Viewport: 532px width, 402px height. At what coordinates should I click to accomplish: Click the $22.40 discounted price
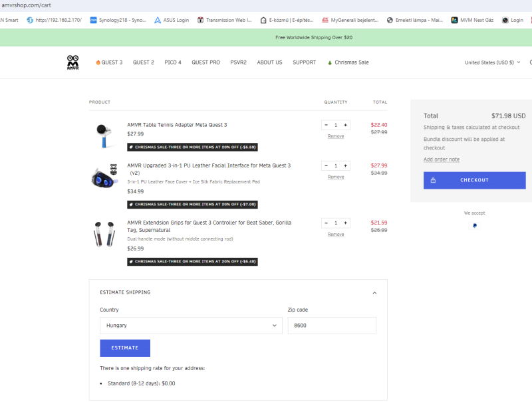[x=378, y=125]
